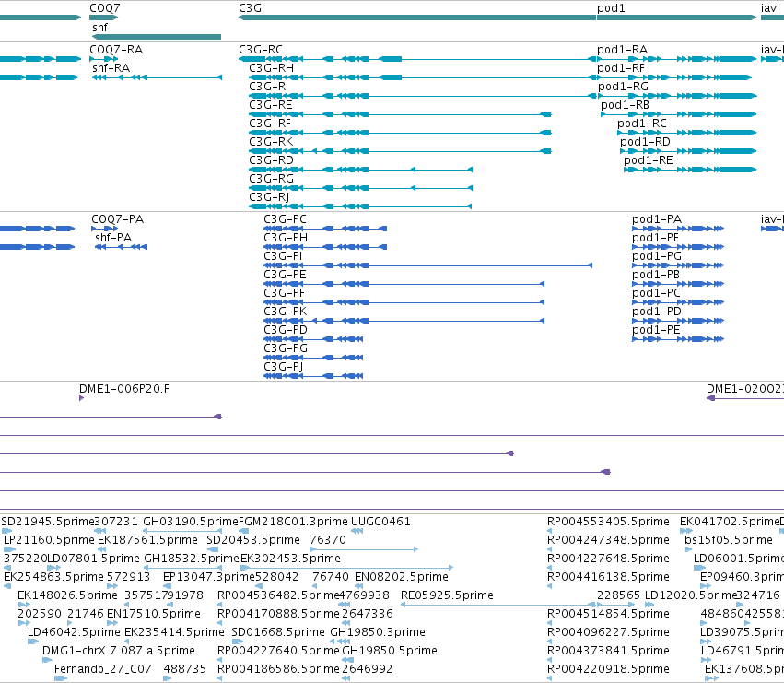Select transcript C3G-RF
The height and width of the screenshot is (683, 784).
pyautogui.click(x=270, y=124)
